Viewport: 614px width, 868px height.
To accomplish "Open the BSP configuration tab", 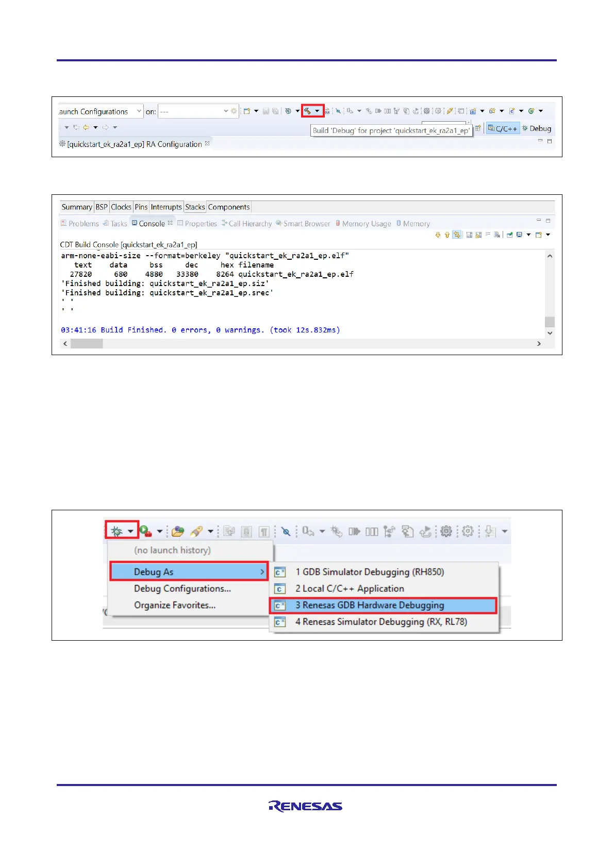I will pos(102,207).
